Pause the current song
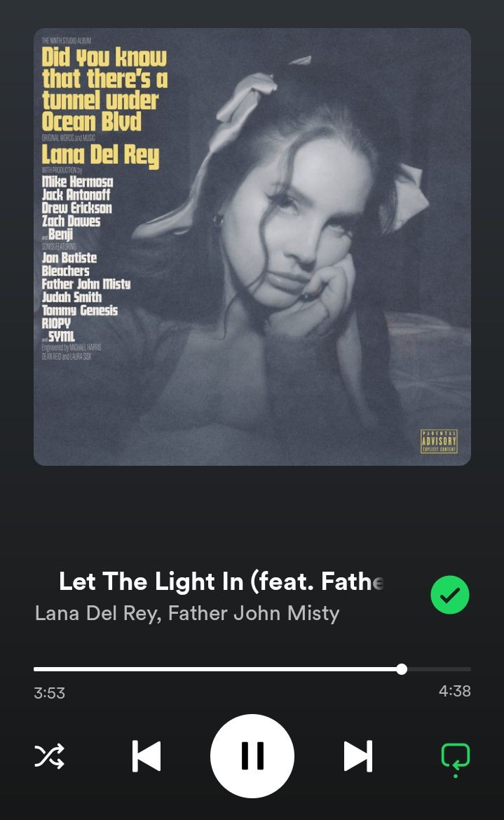 tap(252, 755)
